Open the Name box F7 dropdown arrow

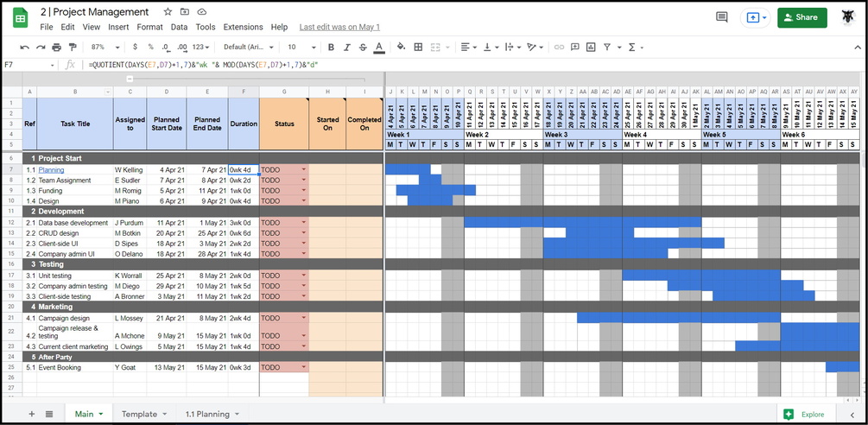53,66
